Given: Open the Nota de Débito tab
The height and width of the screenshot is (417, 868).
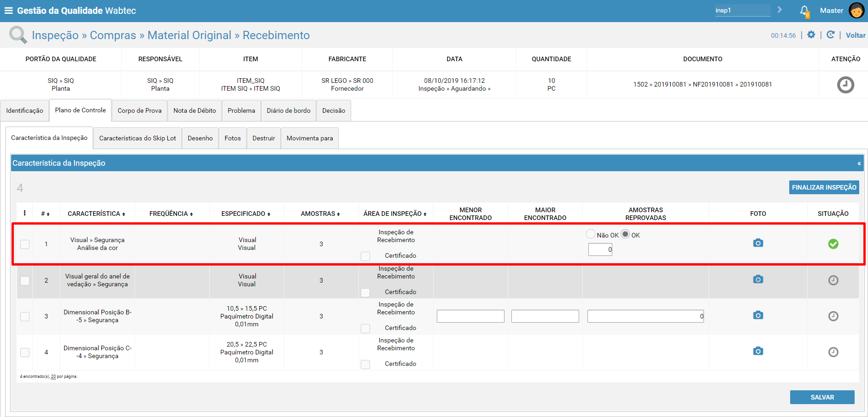Looking at the screenshot, I should point(194,110).
